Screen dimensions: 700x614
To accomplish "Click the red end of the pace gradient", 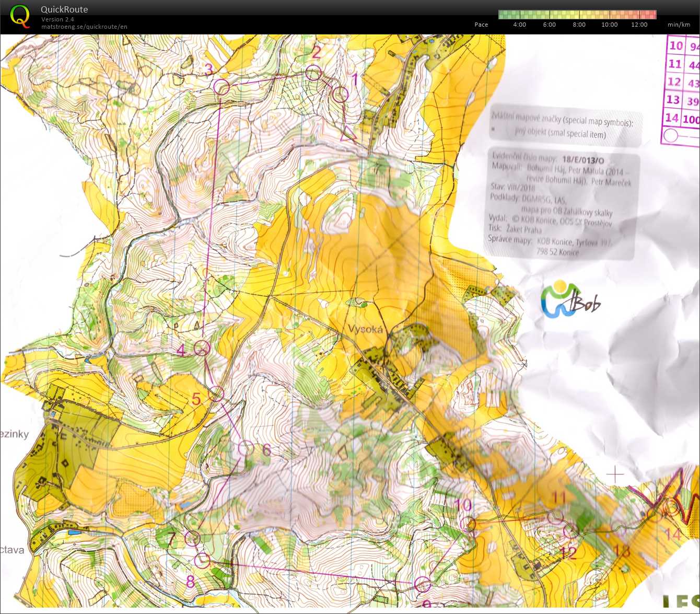I will (x=652, y=15).
